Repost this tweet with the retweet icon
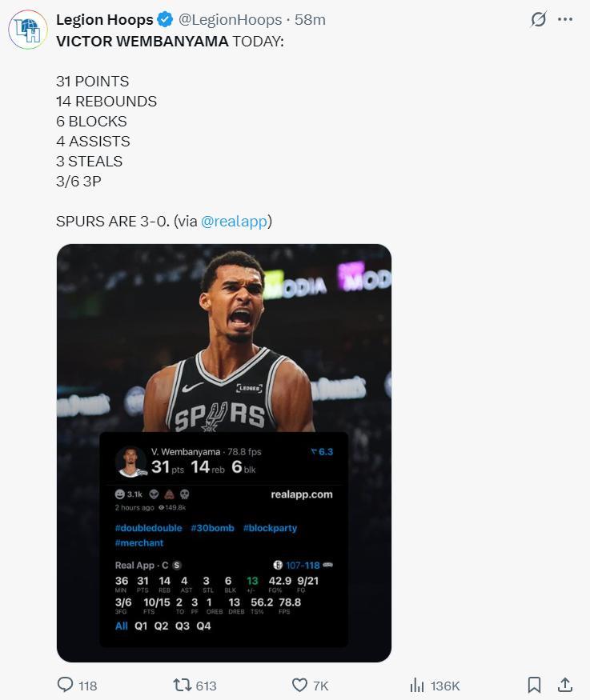 [182, 685]
